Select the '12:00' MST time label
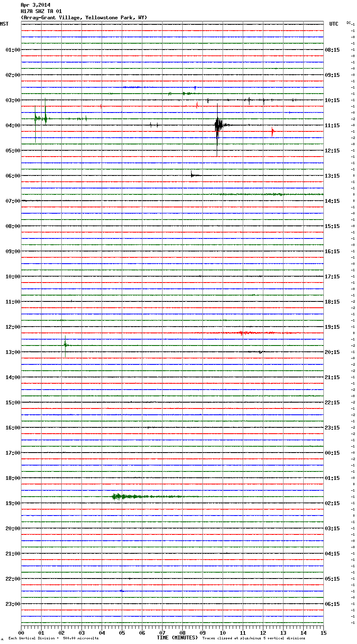This screenshot has width=357, height=644. pyautogui.click(x=13, y=327)
